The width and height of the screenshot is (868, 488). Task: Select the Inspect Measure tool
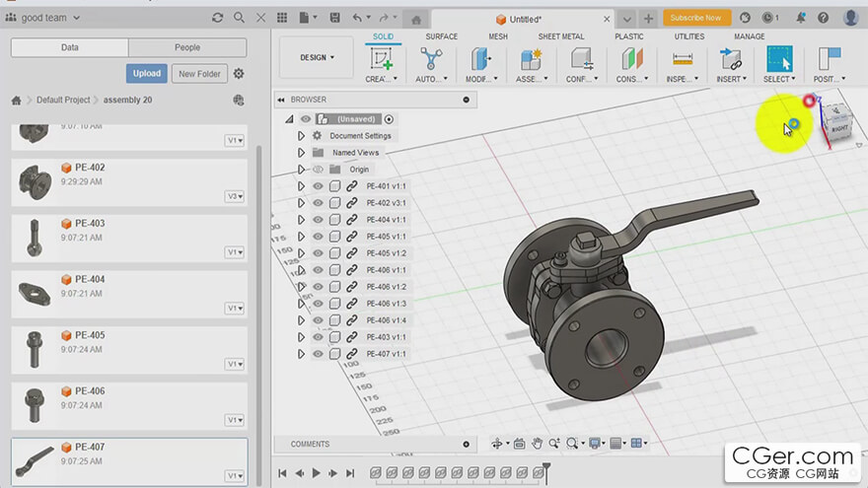coord(682,59)
